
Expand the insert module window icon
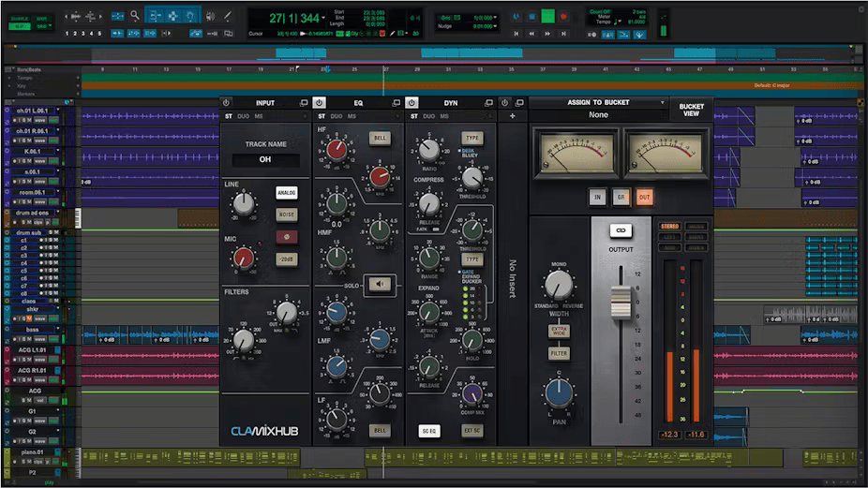coord(519,103)
